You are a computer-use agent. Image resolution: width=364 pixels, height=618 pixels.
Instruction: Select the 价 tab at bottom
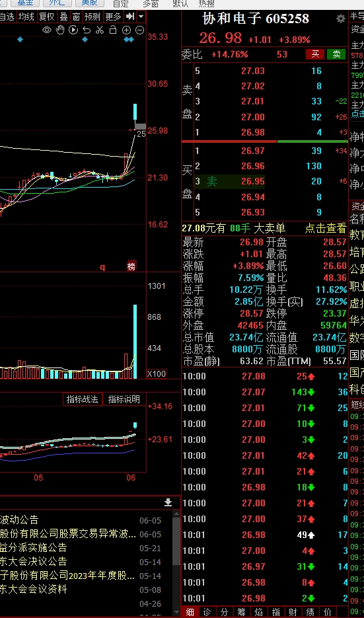click(328, 611)
